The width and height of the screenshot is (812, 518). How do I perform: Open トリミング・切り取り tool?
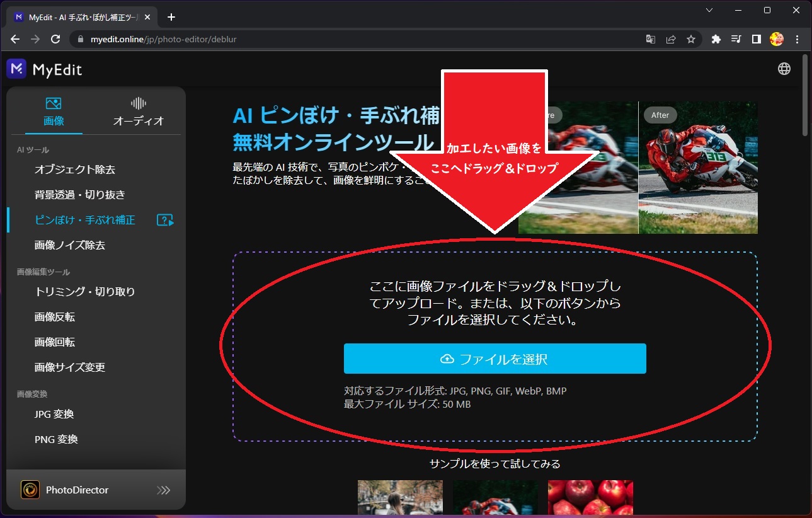click(85, 292)
